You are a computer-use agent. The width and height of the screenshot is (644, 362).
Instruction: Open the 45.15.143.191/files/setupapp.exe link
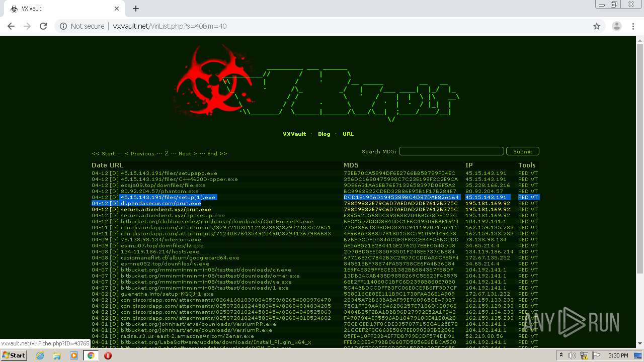169,173
